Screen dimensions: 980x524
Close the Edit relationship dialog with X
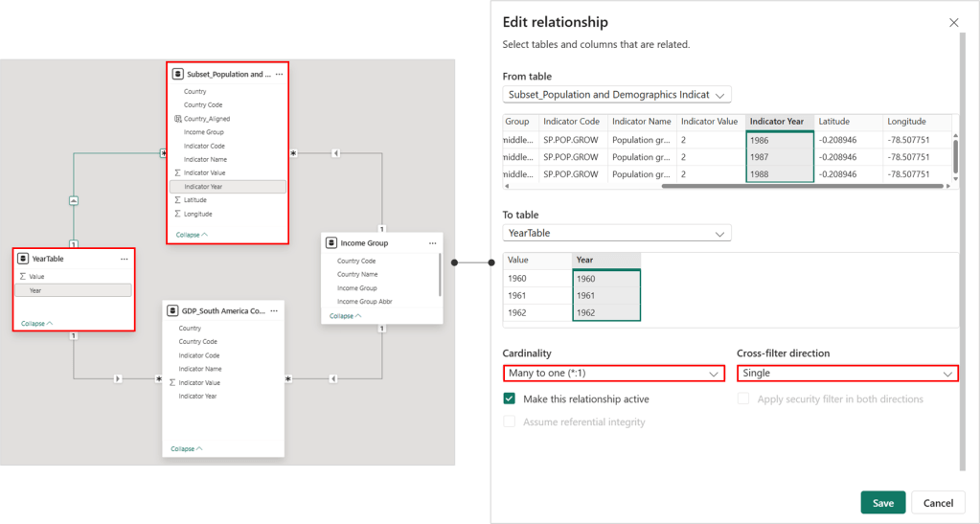(x=953, y=22)
